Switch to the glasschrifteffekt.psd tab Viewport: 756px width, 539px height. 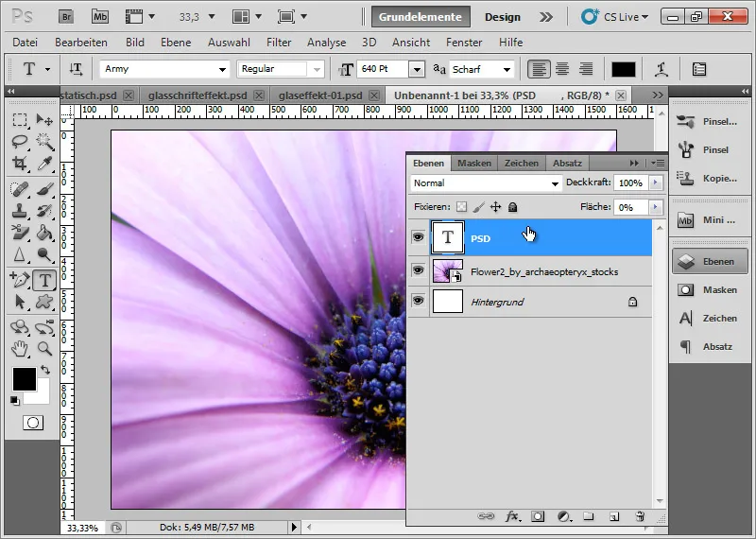198,96
